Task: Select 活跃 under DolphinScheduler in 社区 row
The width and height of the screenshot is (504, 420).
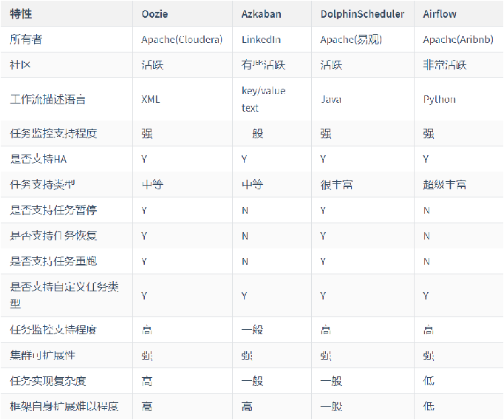Action: coord(331,65)
